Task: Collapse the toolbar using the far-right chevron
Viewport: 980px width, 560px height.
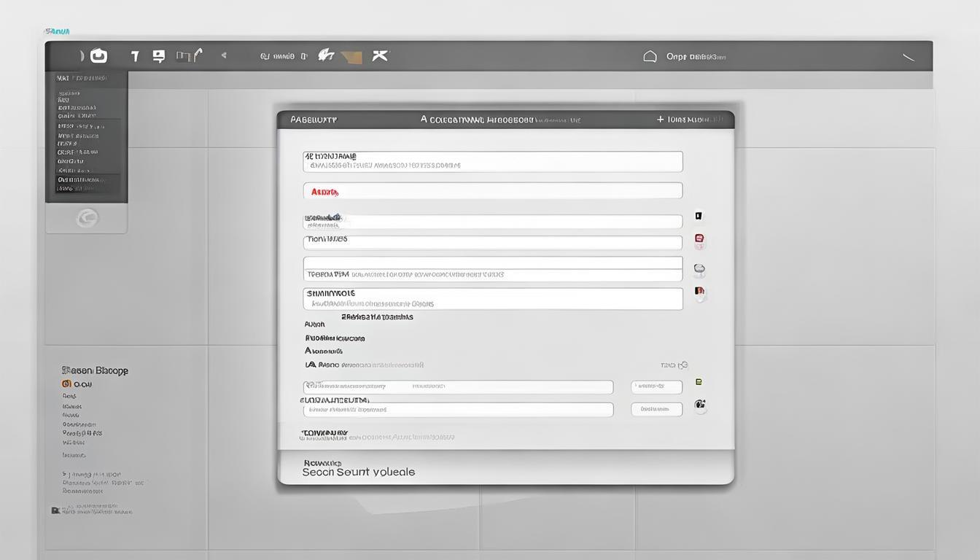Action: pyautogui.click(x=909, y=57)
